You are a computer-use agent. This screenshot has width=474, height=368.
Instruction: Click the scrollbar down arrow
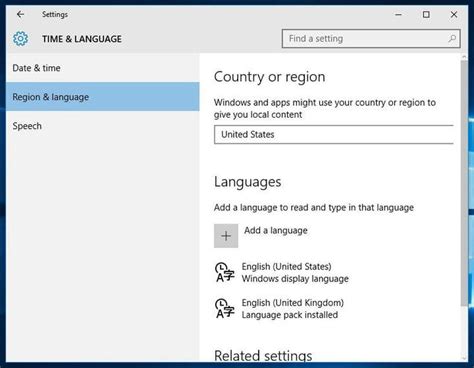click(464, 358)
